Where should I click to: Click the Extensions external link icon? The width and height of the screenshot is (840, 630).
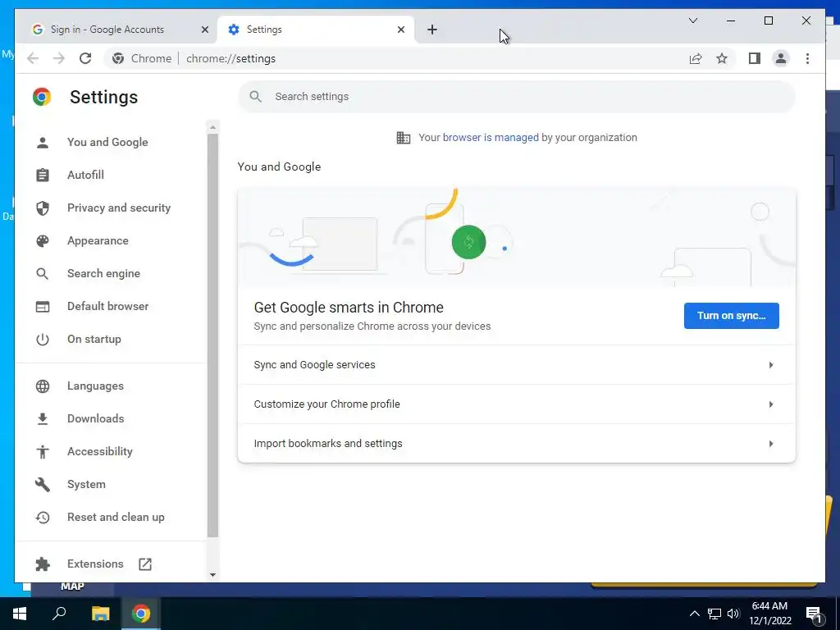pyautogui.click(x=145, y=564)
